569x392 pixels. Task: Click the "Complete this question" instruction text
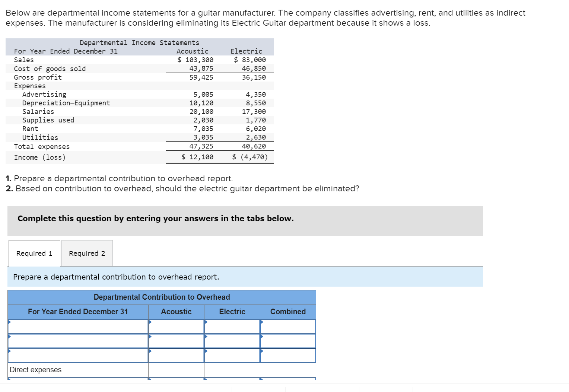156,219
